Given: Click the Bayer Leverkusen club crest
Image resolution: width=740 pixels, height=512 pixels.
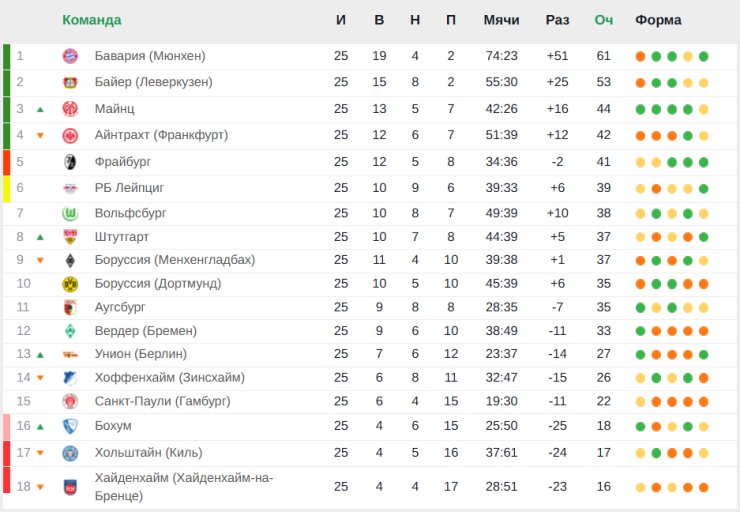Looking at the screenshot, I should [70, 82].
